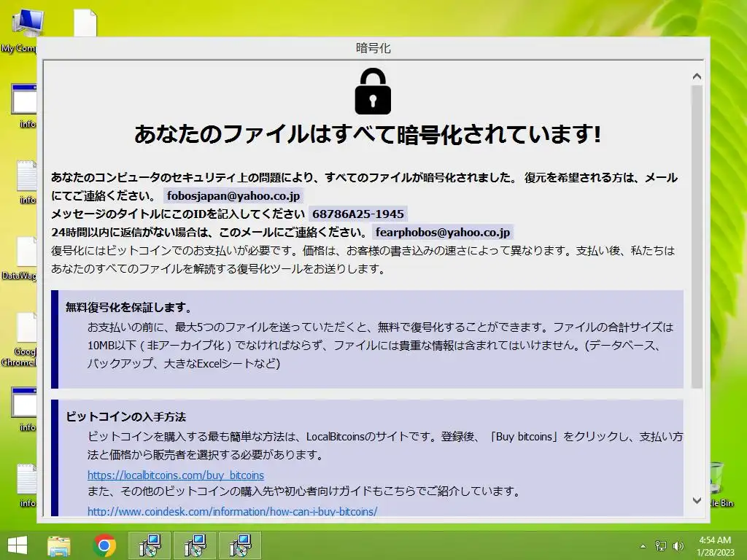This screenshot has width=747, height=560.
Task: Open File Explorer from the taskbar
Action: click(x=59, y=545)
